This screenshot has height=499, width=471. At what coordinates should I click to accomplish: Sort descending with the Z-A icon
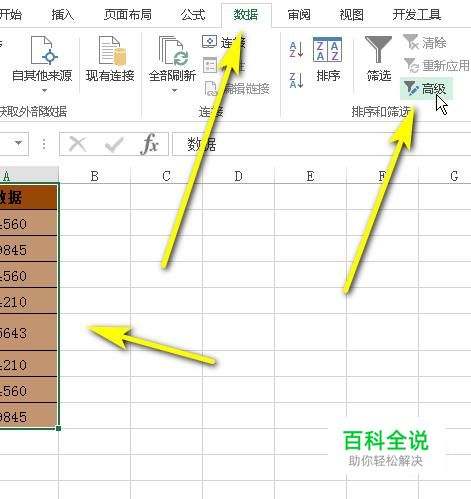[x=296, y=80]
